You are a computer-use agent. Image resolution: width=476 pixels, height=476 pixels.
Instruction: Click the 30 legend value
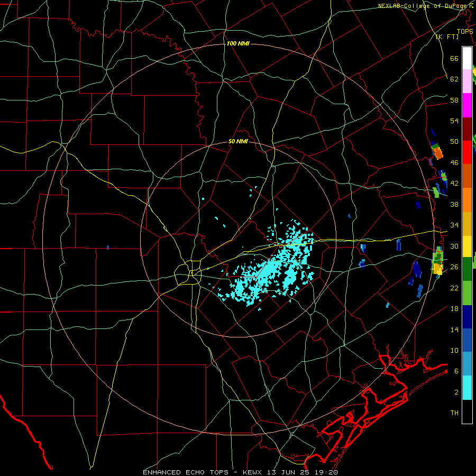[x=454, y=246]
